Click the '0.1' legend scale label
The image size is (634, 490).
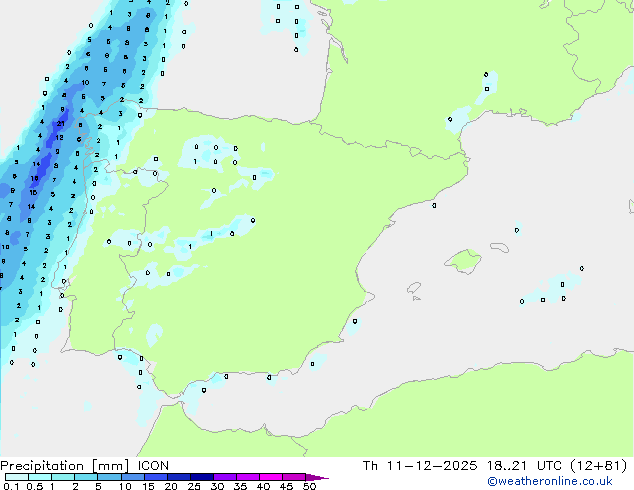(11, 486)
